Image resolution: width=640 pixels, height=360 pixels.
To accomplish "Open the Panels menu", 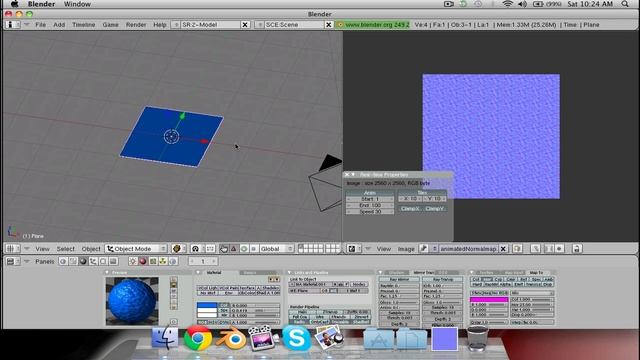I will click(45, 261).
